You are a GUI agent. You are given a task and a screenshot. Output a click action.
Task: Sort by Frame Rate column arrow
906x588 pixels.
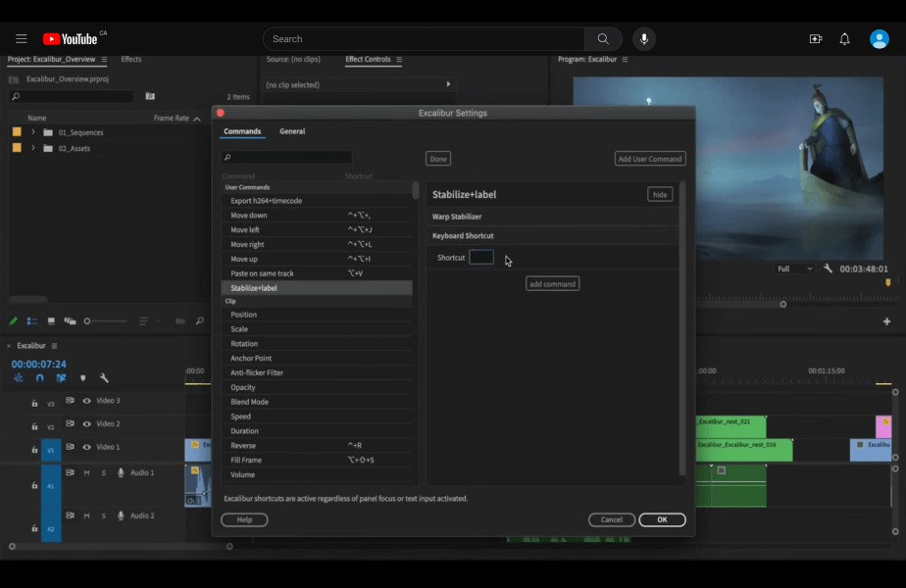point(196,119)
